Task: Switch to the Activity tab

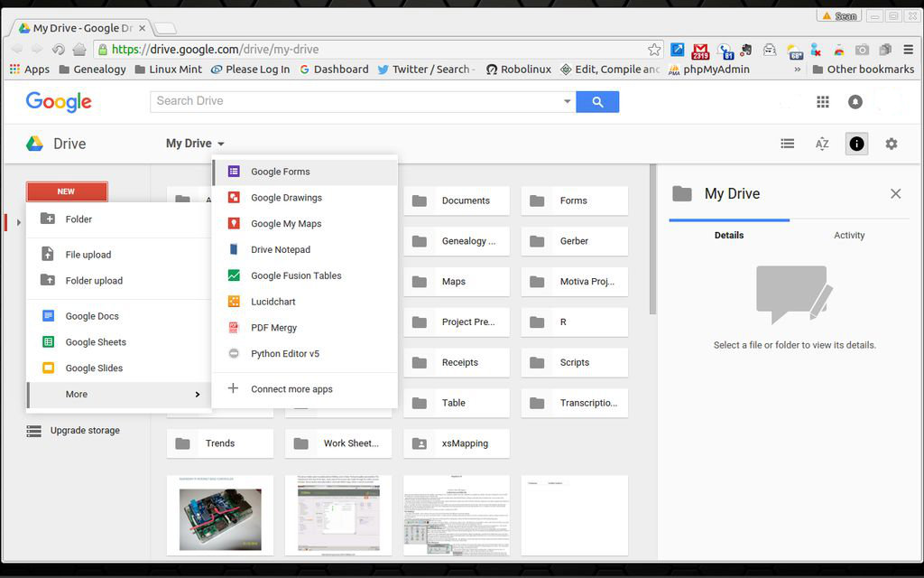Action: pos(849,235)
